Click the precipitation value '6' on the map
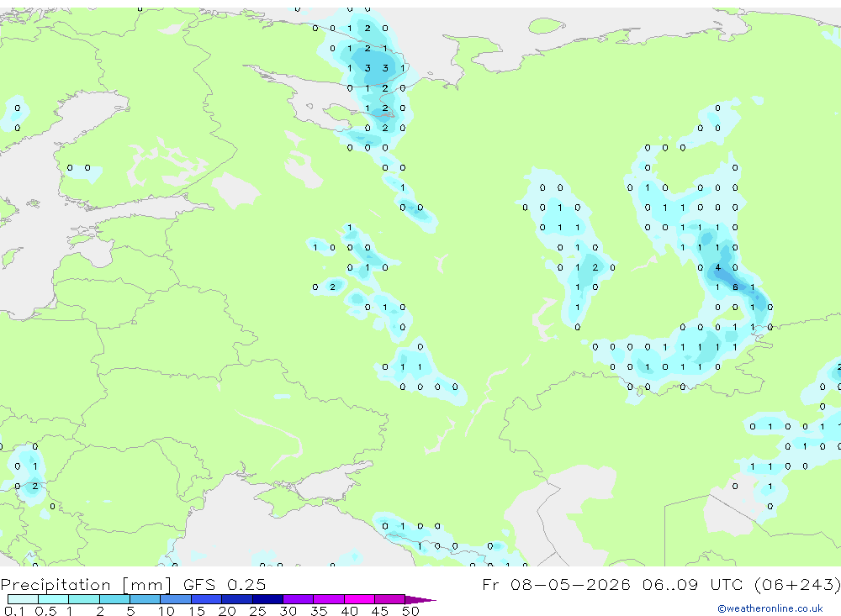The height and width of the screenshot is (616, 841). tap(735, 287)
